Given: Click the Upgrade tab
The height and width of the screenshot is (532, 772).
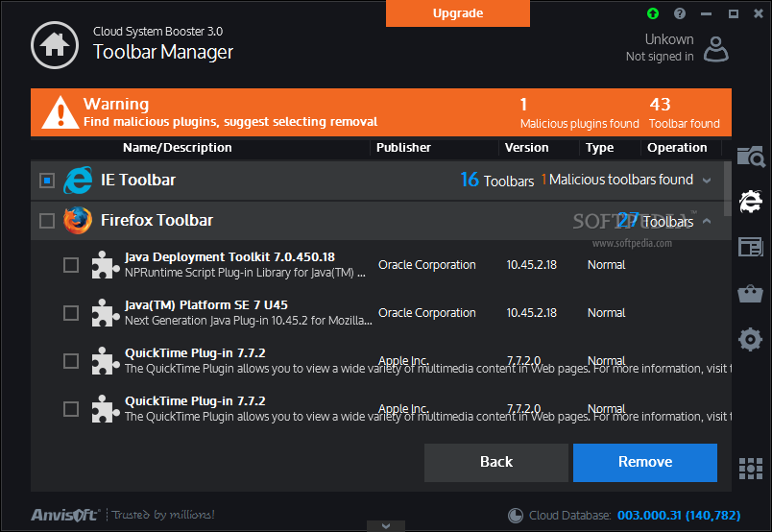Looking at the screenshot, I should pyautogui.click(x=458, y=13).
